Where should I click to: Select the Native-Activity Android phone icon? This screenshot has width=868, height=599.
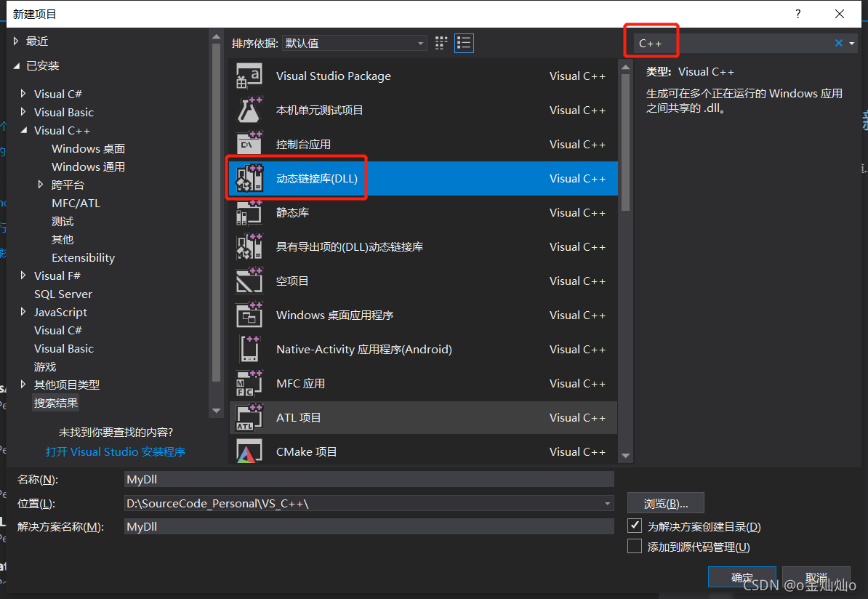[249, 350]
